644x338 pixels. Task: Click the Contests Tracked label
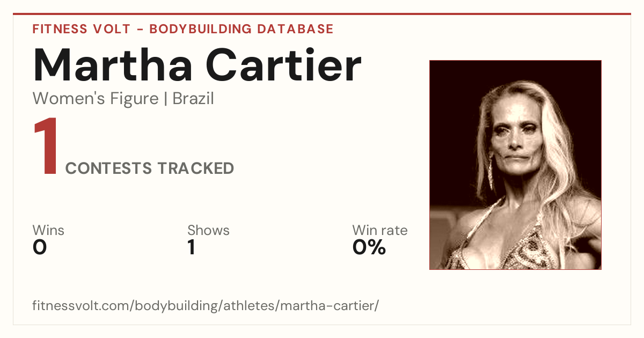point(150,168)
